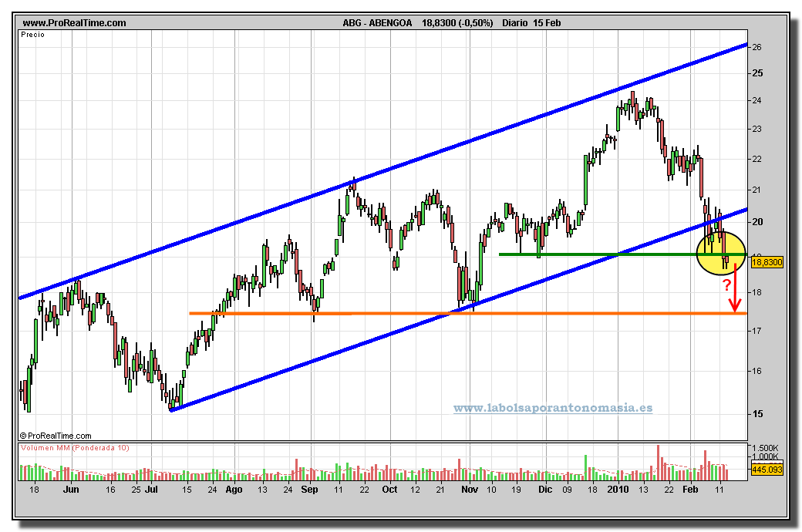Click the Sep label on date axis
Viewport: 802px width, 532px height.
[x=309, y=489]
